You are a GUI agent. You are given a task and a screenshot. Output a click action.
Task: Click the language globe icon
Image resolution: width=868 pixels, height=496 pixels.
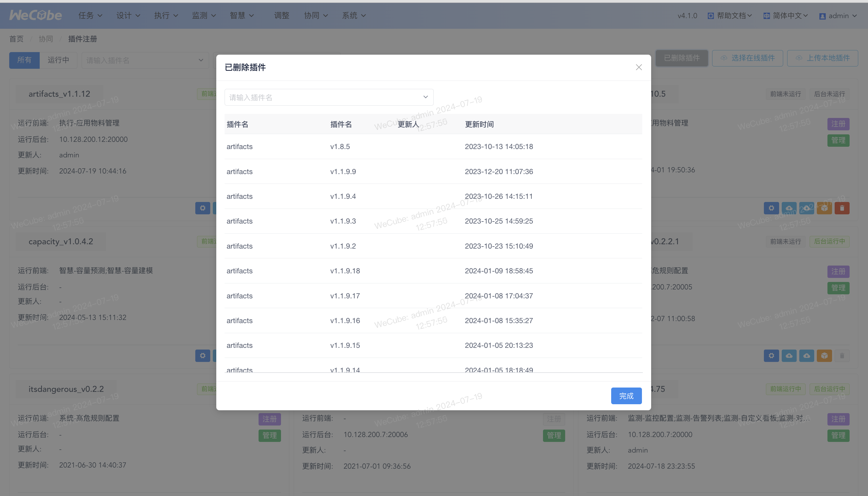(x=766, y=16)
